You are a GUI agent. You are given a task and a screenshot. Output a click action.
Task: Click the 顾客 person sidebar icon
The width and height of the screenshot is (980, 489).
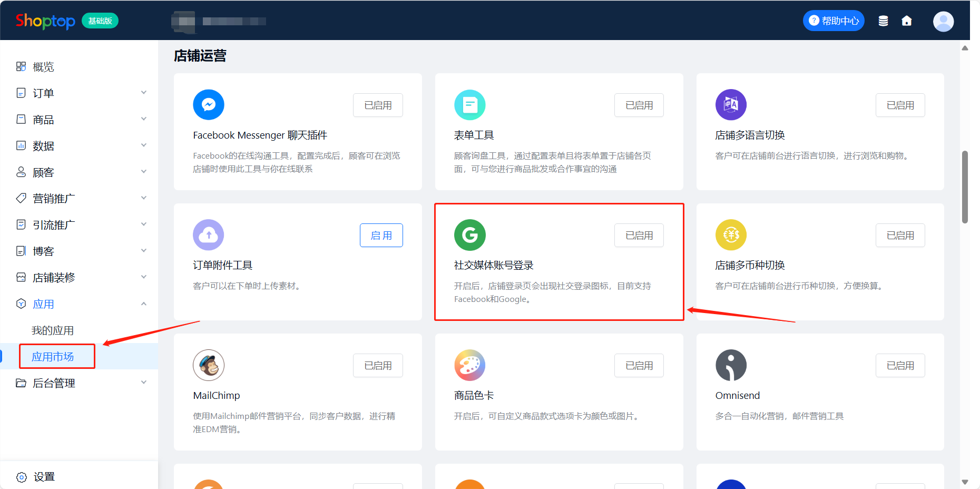click(21, 172)
